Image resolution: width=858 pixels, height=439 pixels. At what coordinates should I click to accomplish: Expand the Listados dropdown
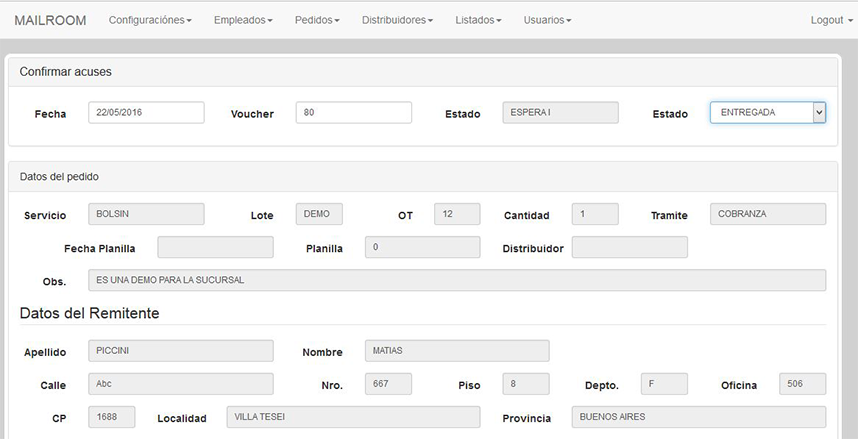coord(478,20)
